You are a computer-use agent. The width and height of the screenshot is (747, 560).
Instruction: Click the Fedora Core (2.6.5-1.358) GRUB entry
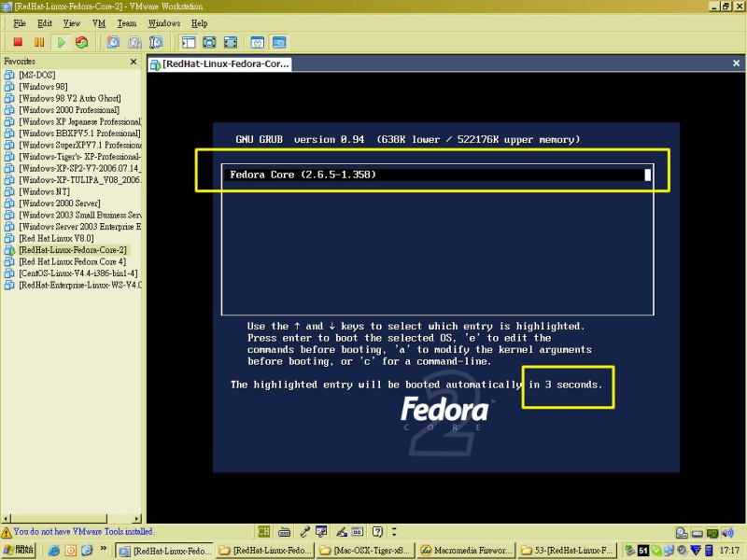(x=437, y=175)
